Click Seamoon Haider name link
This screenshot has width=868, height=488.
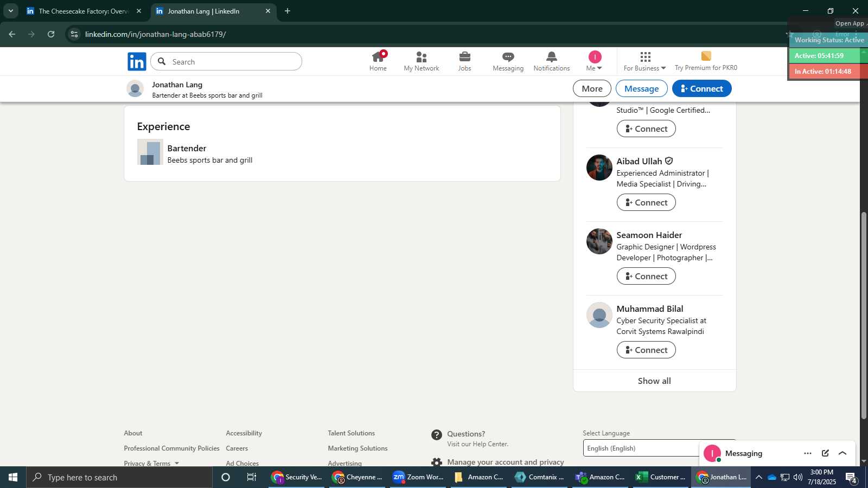649,235
